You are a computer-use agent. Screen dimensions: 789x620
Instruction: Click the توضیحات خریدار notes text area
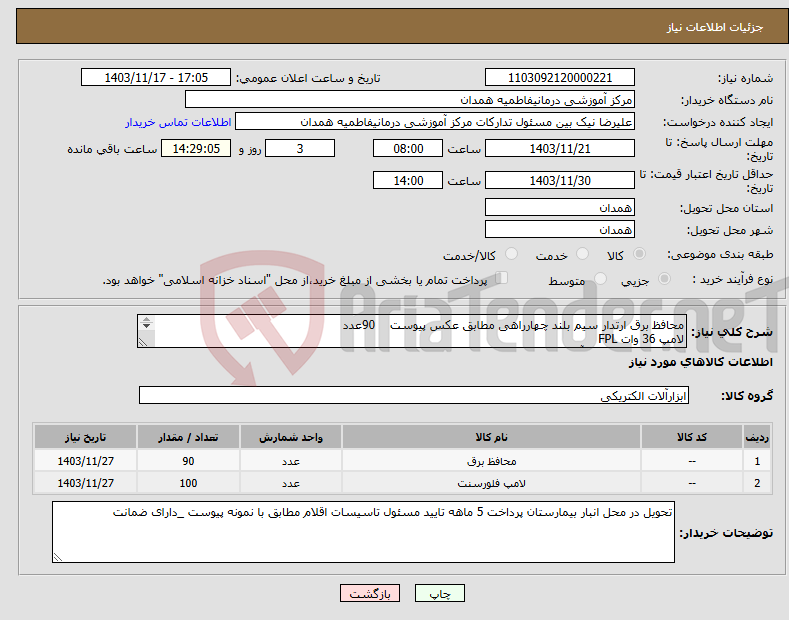coord(363,532)
